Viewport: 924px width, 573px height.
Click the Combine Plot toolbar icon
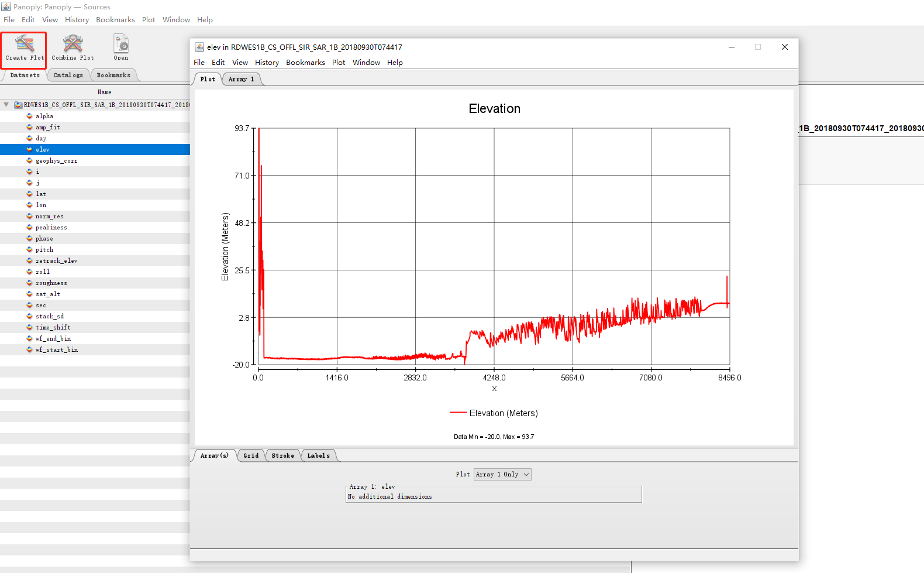click(x=73, y=48)
